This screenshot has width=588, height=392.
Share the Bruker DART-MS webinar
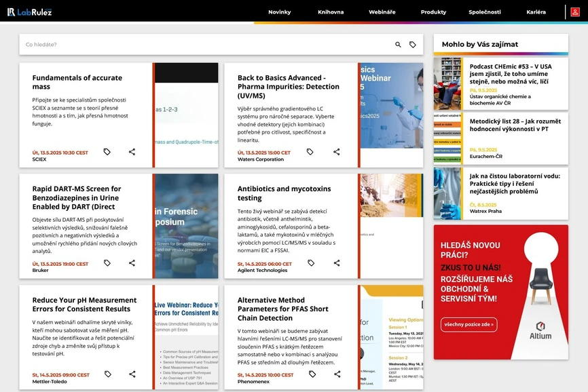pos(132,263)
